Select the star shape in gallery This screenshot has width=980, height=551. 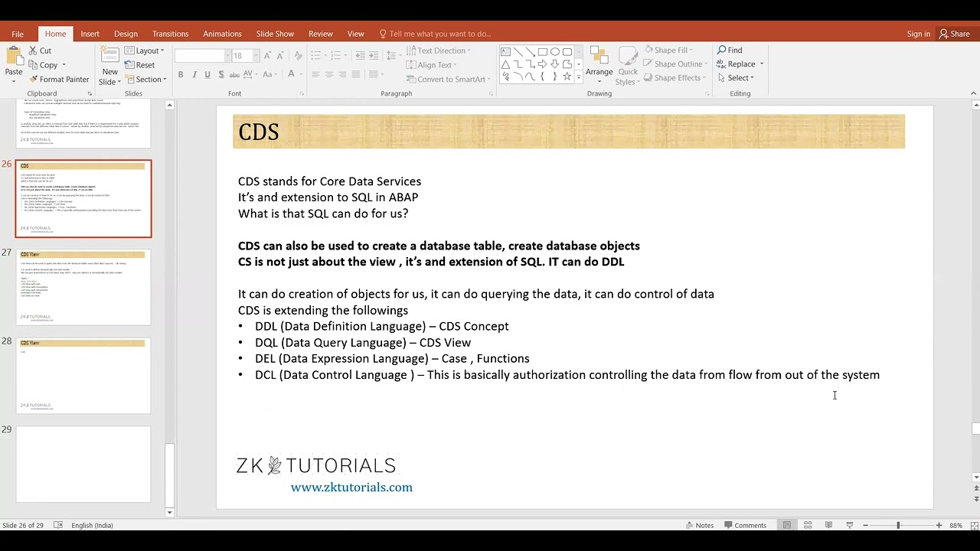567,77
